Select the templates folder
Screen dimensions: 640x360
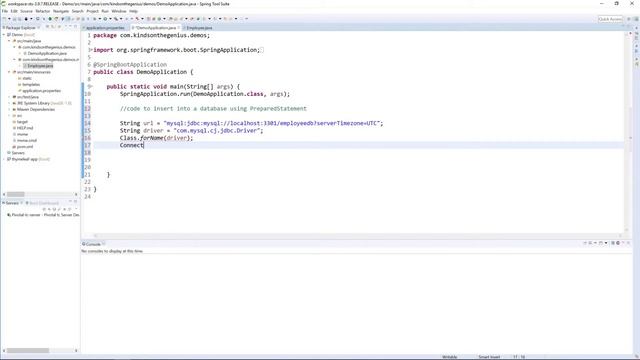(31, 84)
